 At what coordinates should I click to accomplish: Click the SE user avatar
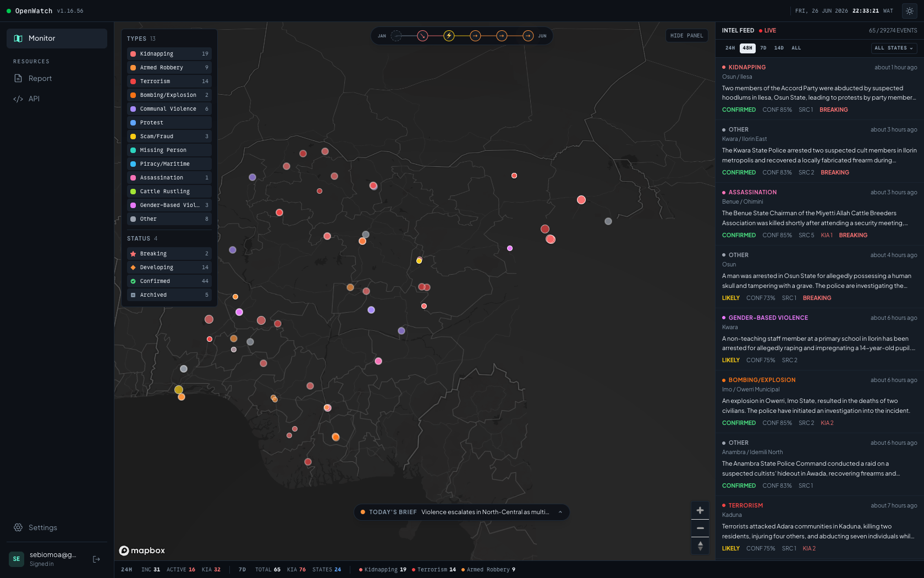coord(16,559)
